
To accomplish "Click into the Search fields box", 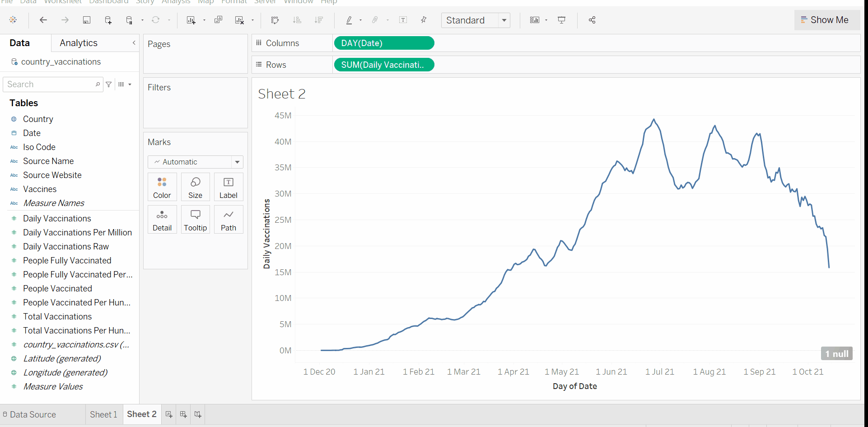I will [53, 84].
